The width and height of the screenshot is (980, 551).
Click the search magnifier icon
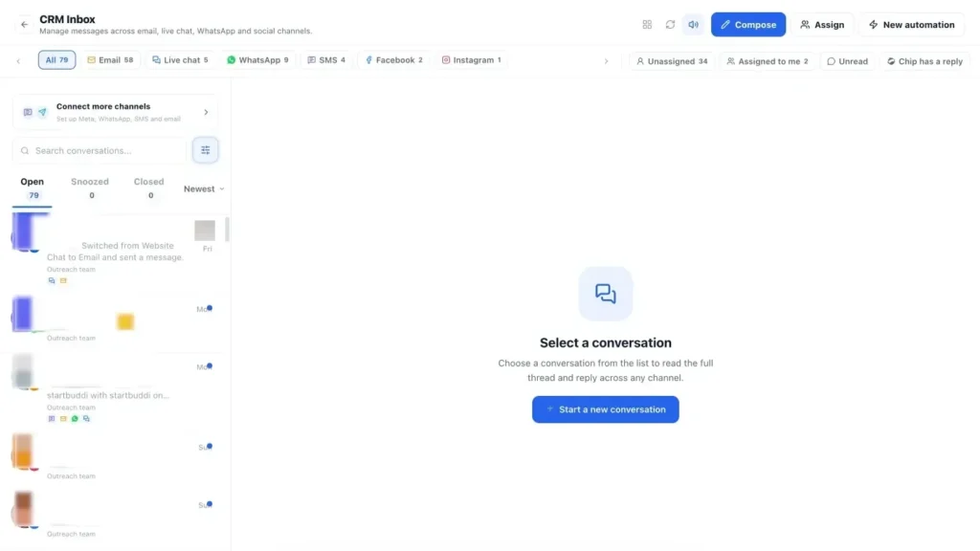pos(25,150)
